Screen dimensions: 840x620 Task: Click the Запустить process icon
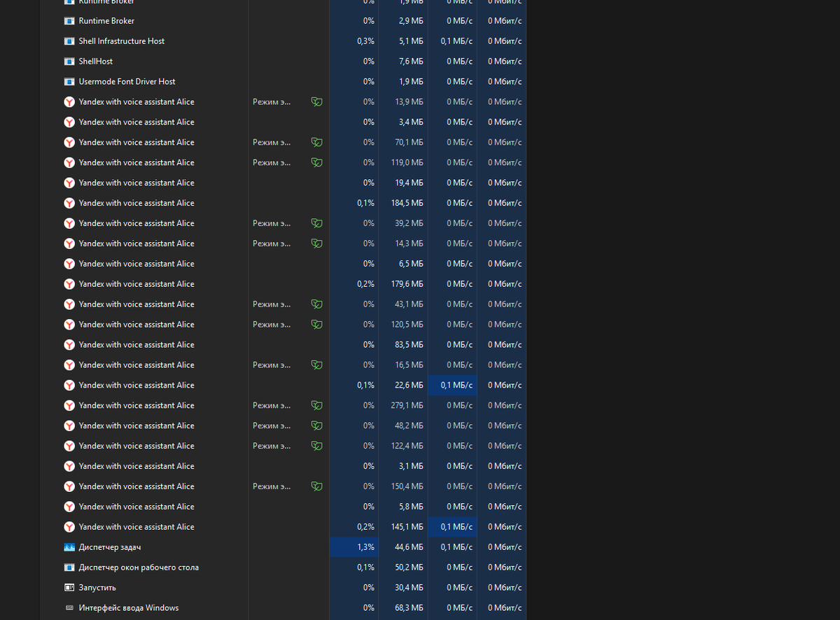(x=69, y=588)
